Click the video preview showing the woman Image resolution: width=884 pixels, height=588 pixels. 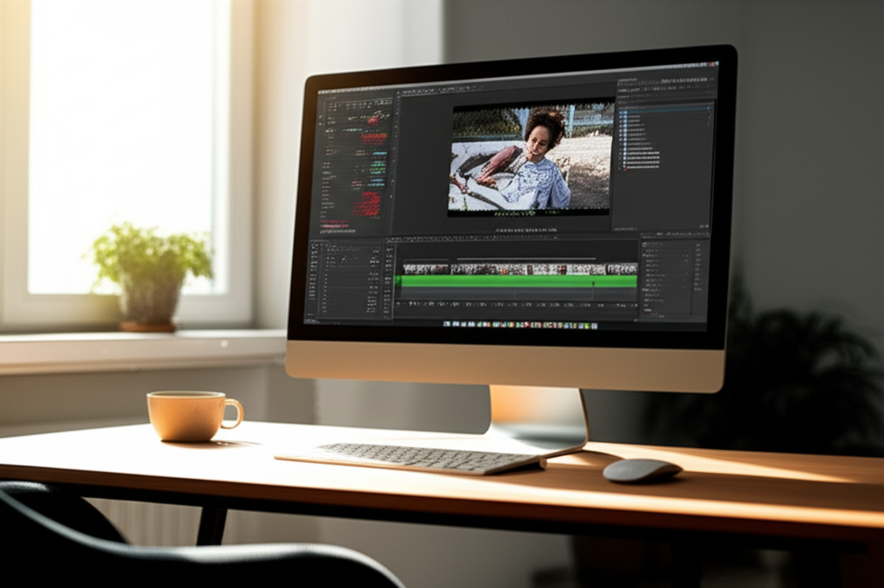tap(531, 159)
